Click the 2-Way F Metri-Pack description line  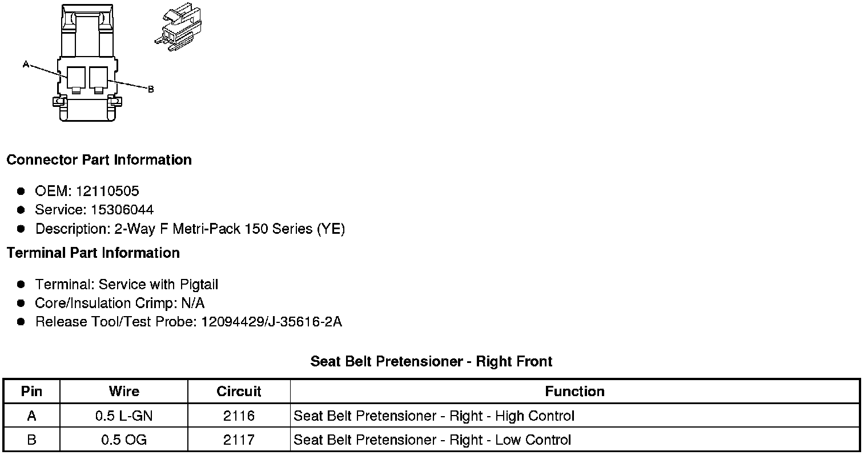pyautogui.click(x=190, y=229)
